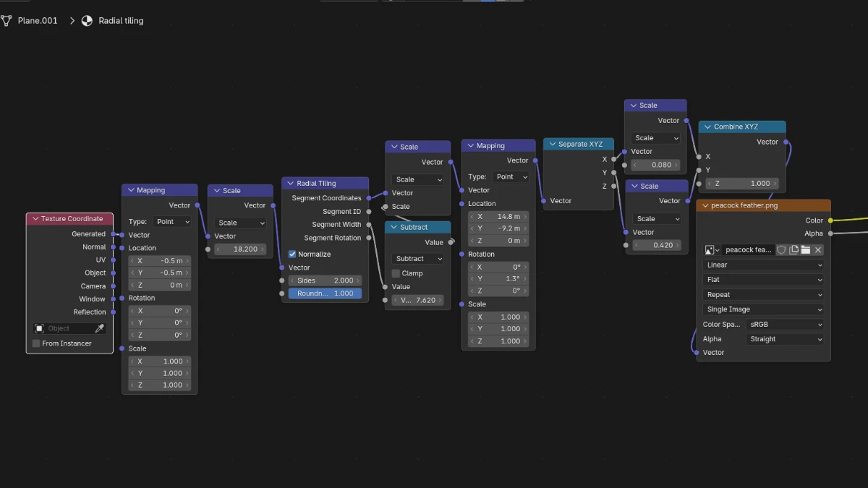The height and width of the screenshot is (488, 868).
Task: Open the image browser on peacock feather node
Action: click(x=710, y=249)
